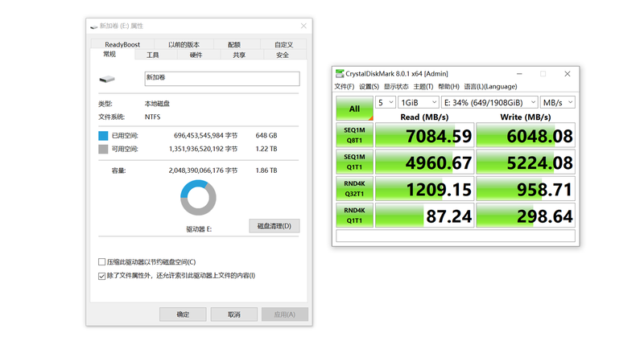Viewport: 644px width, 345px height.
Task: Close the drive Properties dialog
Action: click(303, 26)
